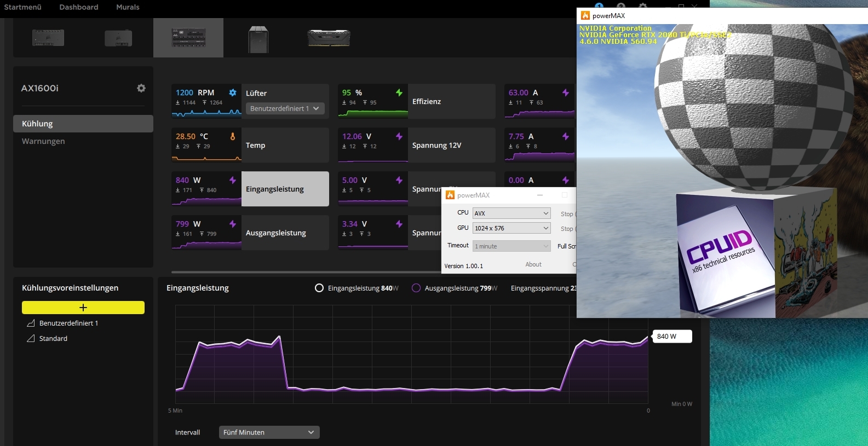Switch to the Murals tab

tap(128, 7)
